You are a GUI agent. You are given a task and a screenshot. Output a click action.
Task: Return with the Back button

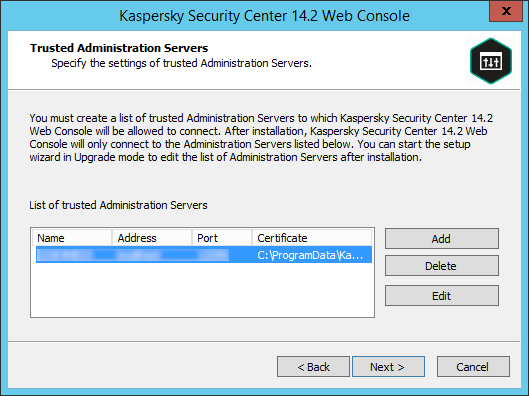[313, 367]
